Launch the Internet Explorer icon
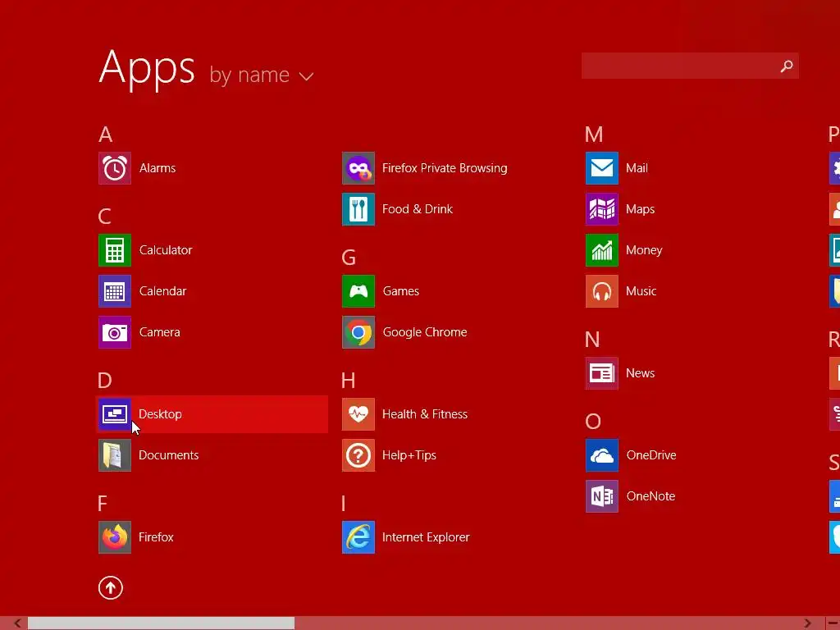Screen dimensions: 840x630 click(358, 537)
